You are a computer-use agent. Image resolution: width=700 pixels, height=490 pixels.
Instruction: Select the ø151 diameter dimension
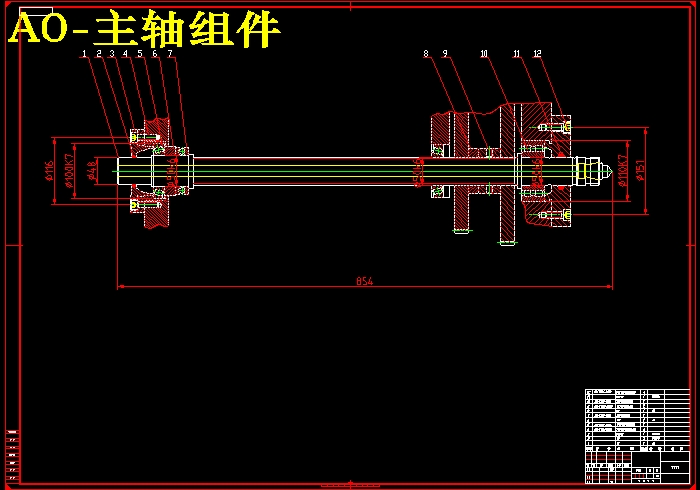pos(640,171)
